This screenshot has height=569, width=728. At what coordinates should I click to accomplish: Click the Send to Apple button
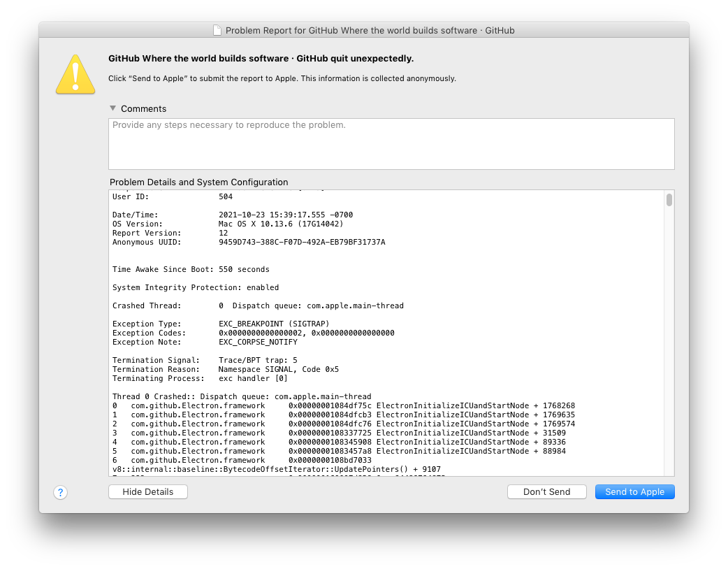[634, 492]
